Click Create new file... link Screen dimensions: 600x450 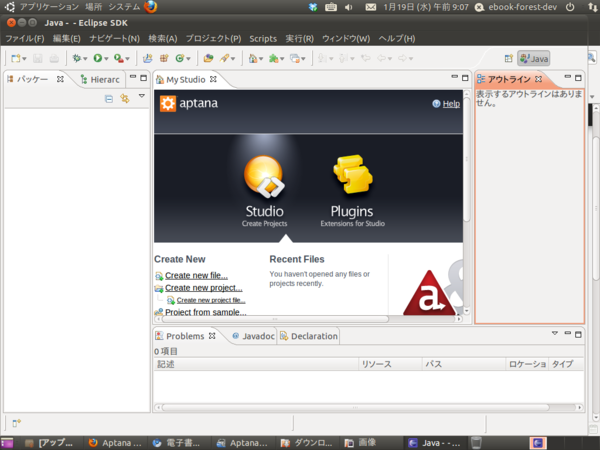tap(196, 276)
